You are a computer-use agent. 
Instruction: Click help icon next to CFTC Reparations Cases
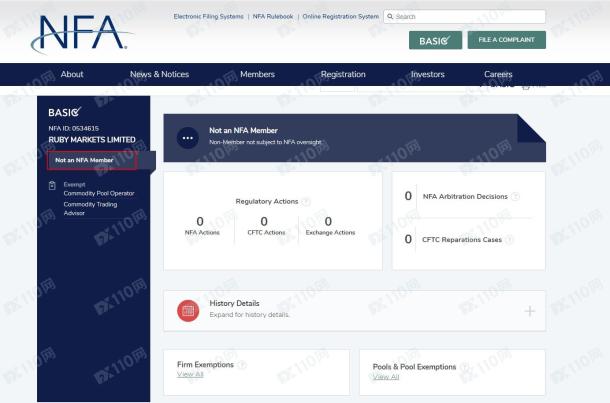(x=510, y=240)
